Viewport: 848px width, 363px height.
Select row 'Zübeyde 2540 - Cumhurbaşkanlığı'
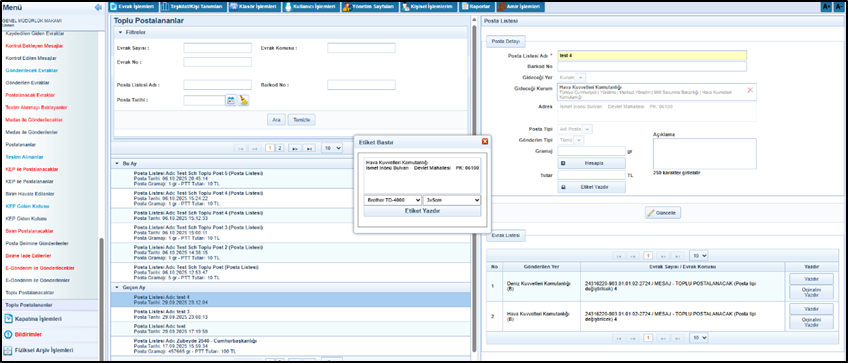[x=291, y=347]
